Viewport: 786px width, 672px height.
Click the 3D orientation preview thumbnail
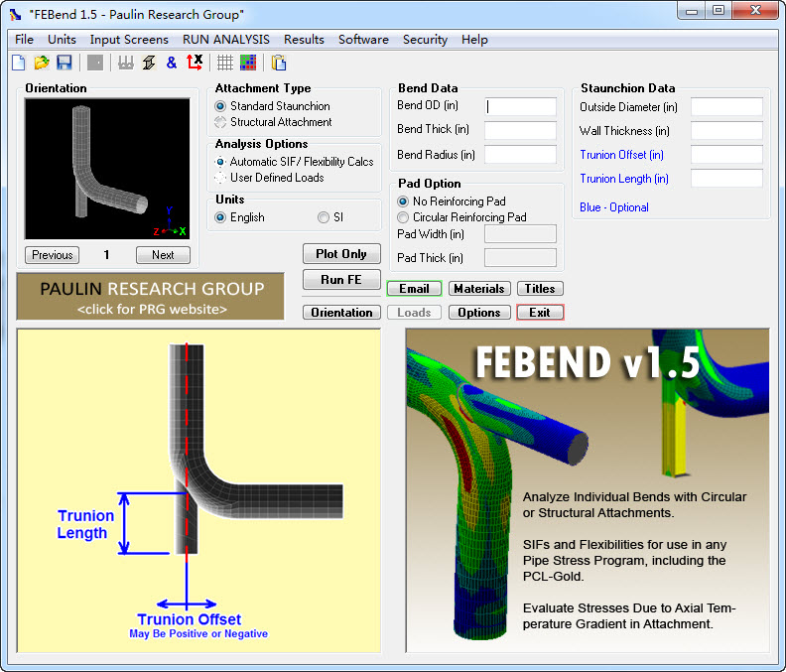pyautogui.click(x=107, y=169)
